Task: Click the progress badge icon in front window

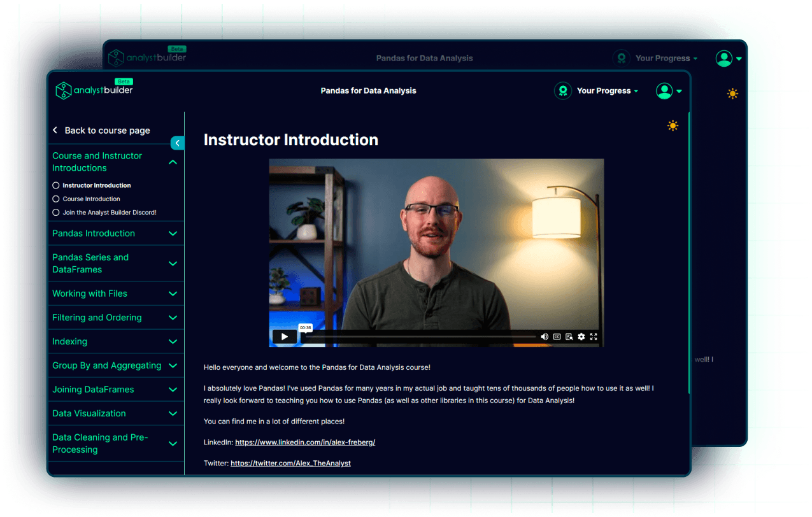Action: [x=563, y=91]
